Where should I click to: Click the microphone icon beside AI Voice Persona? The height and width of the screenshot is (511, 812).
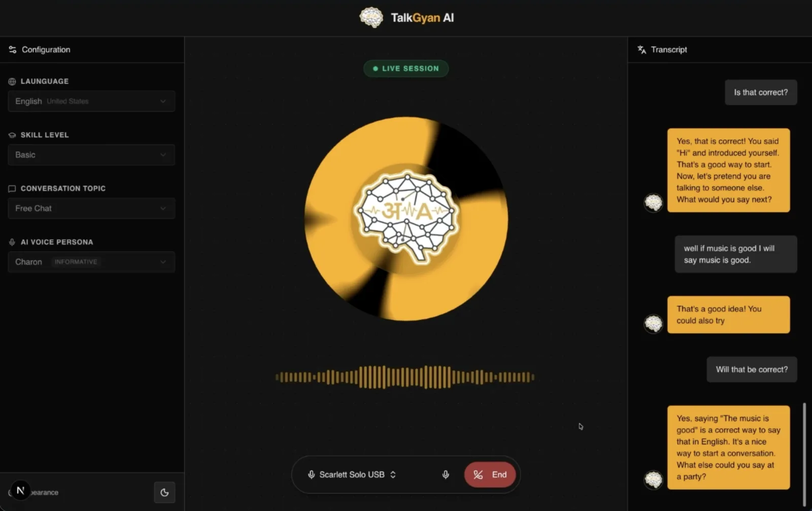tap(12, 242)
